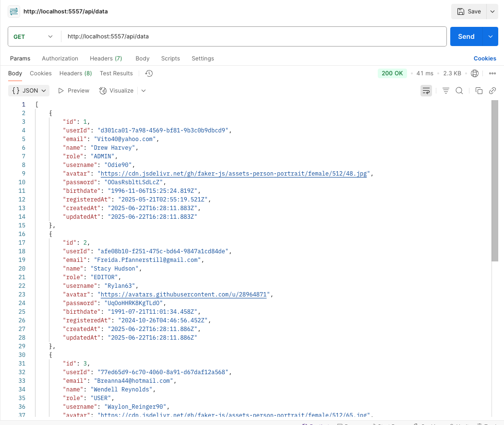
Task: Send the request
Action: [x=466, y=36]
